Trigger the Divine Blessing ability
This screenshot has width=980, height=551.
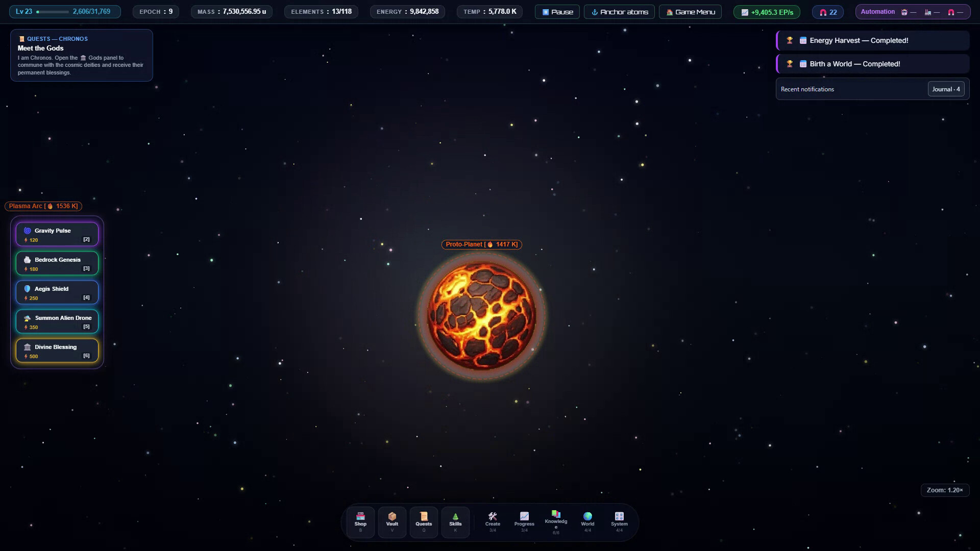(x=57, y=351)
